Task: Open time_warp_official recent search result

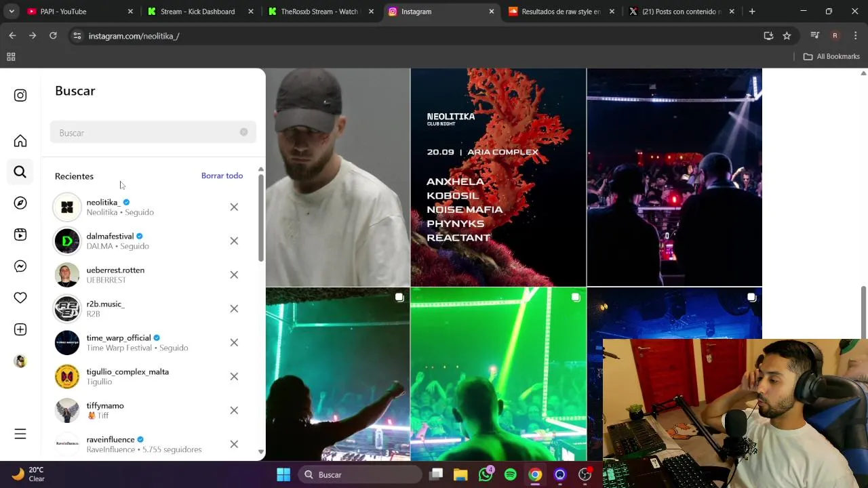Action: click(149, 342)
